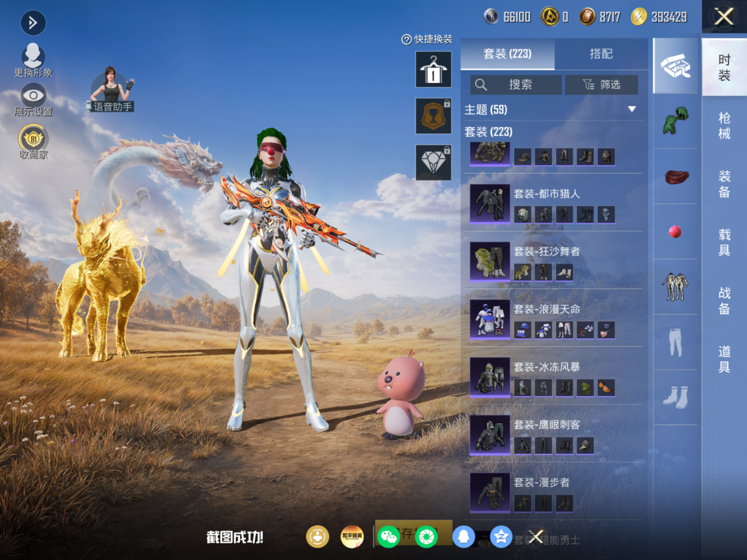The width and height of the screenshot is (747, 560).
Task: Expand the collapsed side menu arrow
Action: point(33,23)
